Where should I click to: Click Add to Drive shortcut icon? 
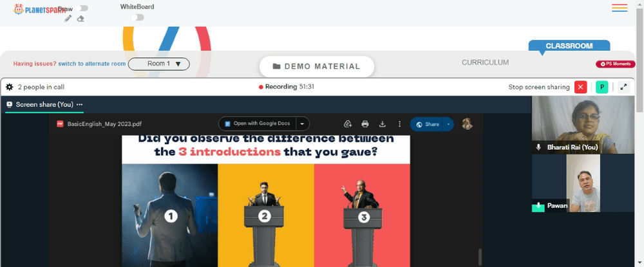[x=348, y=124]
